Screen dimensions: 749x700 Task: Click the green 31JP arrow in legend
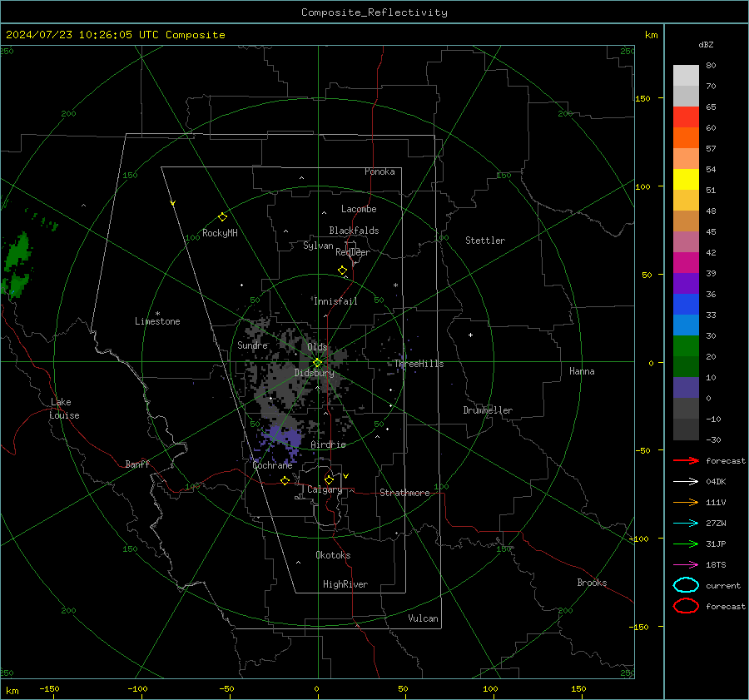[x=686, y=544]
